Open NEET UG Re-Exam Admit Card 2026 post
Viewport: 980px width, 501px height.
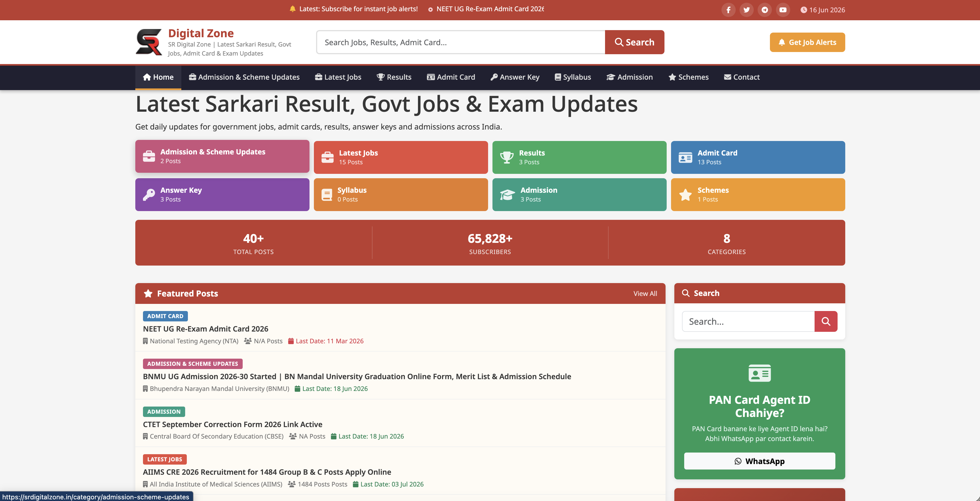205,329
